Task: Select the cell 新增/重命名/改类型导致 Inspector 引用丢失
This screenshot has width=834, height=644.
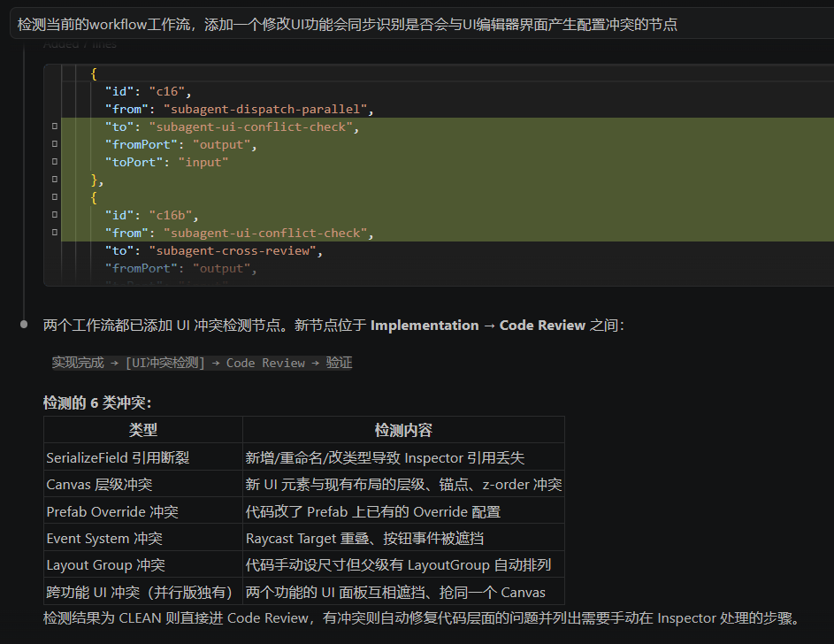Action: pyautogui.click(x=403, y=457)
